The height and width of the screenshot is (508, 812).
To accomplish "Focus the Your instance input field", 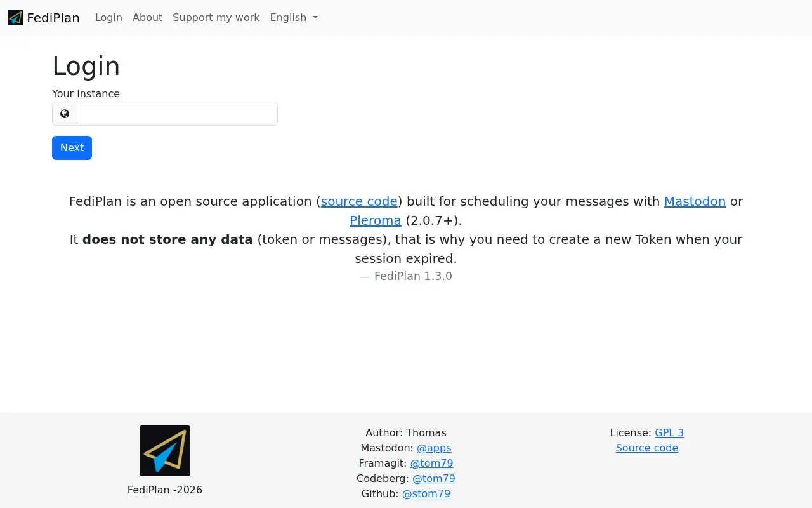I will [x=177, y=114].
